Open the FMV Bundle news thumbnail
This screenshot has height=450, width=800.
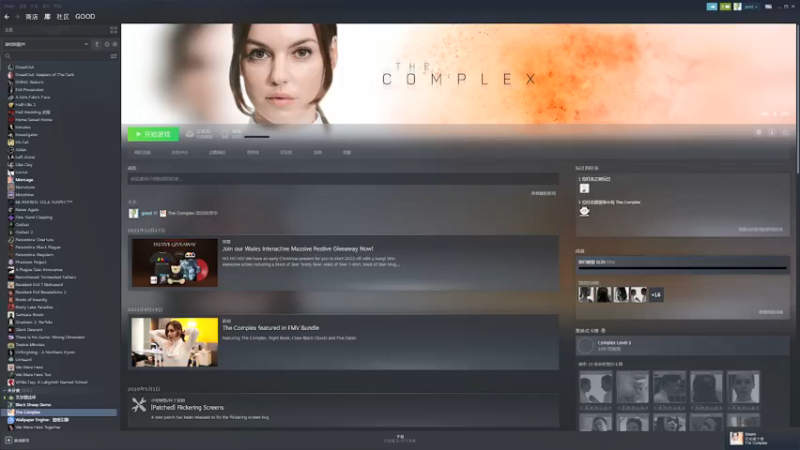point(174,342)
